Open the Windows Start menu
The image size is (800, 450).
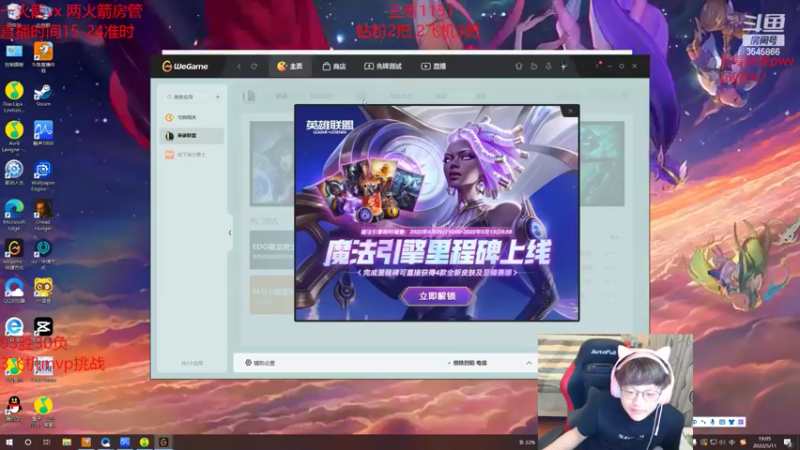click(x=9, y=442)
